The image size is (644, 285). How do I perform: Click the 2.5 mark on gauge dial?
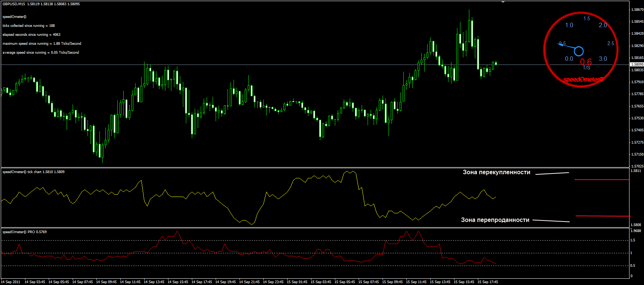click(x=611, y=44)
